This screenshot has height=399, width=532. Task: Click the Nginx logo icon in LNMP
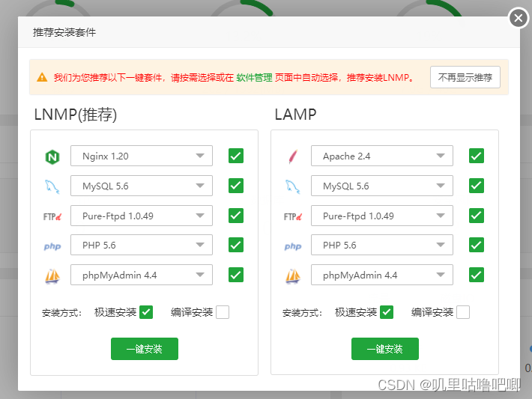pos(52,157)
